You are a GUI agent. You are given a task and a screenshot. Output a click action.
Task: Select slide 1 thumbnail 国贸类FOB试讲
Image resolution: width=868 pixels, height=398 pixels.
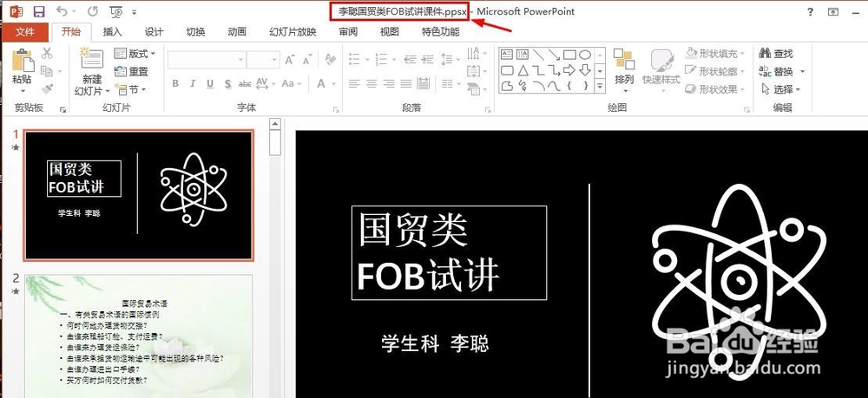138,195
